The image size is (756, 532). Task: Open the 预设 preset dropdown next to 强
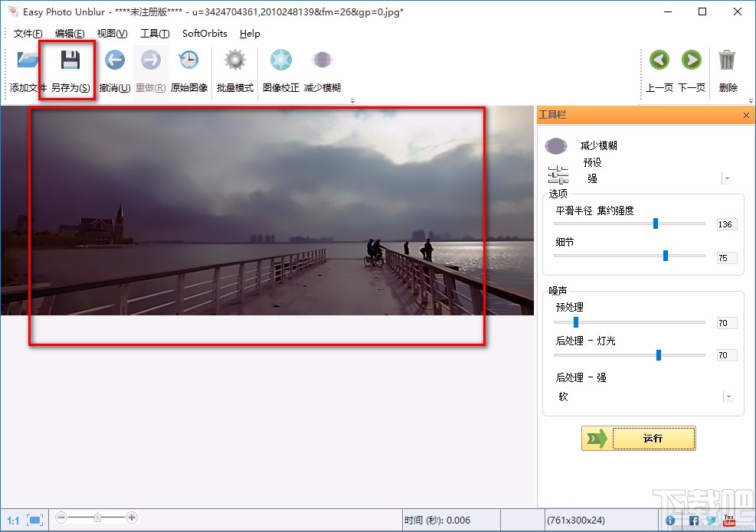pyautogui.click(x=726, y=178)
